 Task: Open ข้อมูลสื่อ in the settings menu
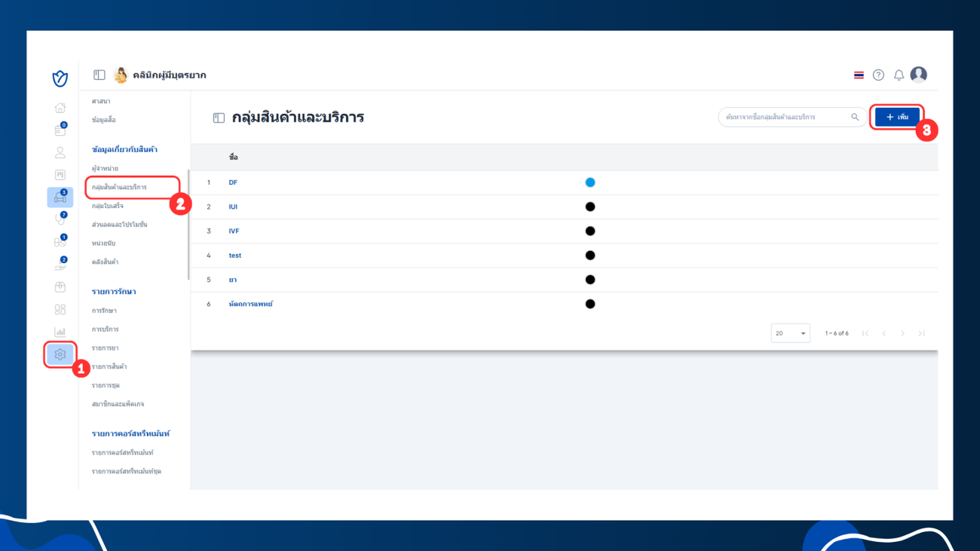[104, 120]
